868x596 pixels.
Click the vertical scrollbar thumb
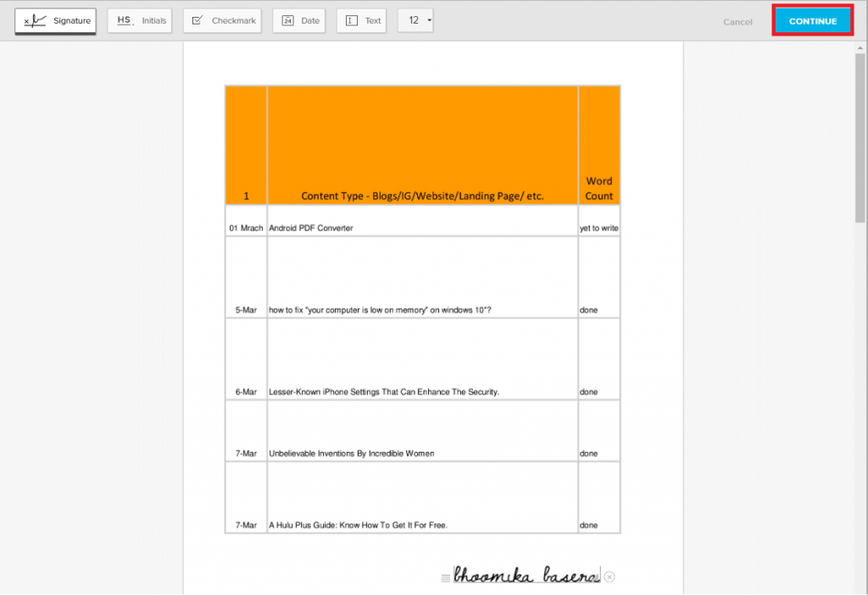[860, 137]
